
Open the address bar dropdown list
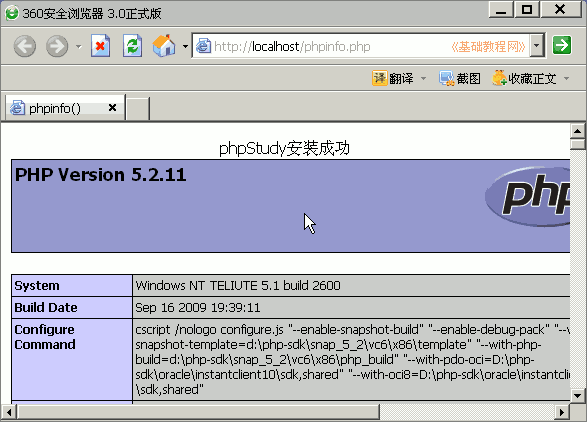[x=536, y=46]
